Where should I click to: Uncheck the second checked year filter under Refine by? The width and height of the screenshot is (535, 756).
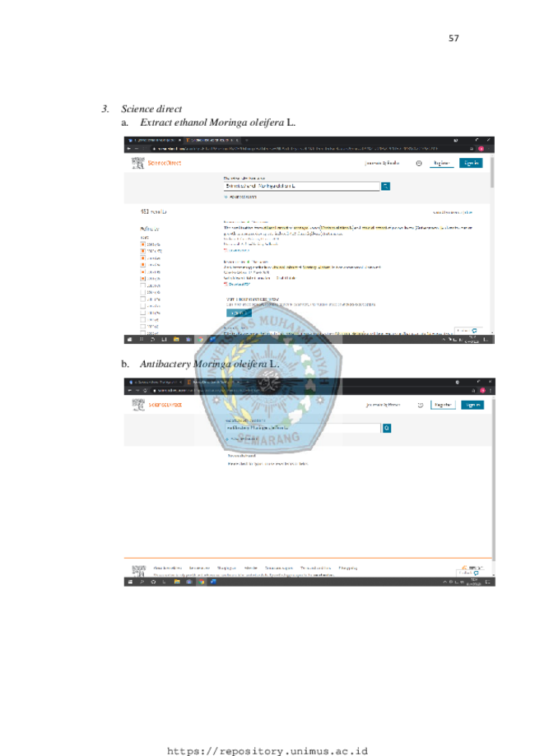[x=142, y=251]
